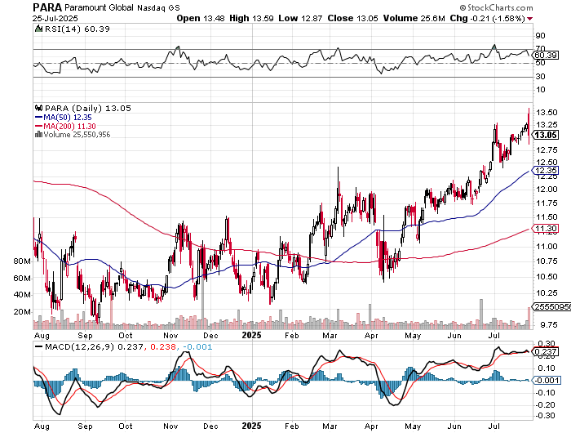
Task: Click the Aug label on MACD panel axis
Action: (41, 426)
